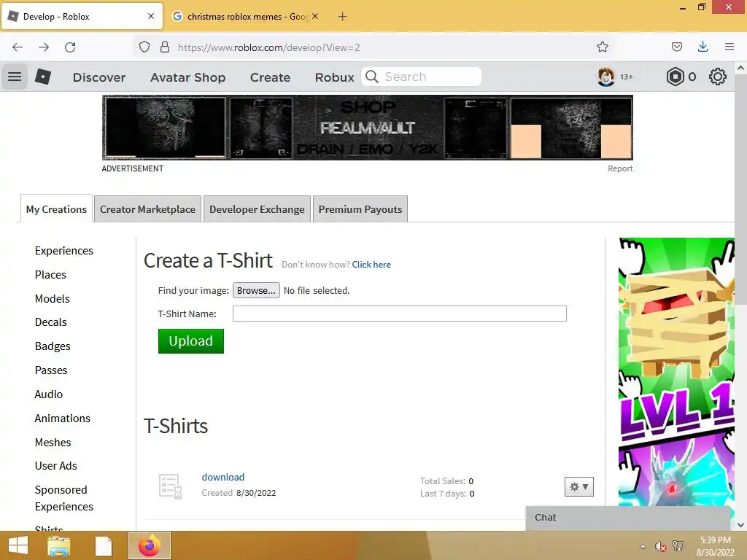Screen dimensions: 747x560
Task: Open the Roblox hamburger navigation menu
Action: click(x=15, y=77)
